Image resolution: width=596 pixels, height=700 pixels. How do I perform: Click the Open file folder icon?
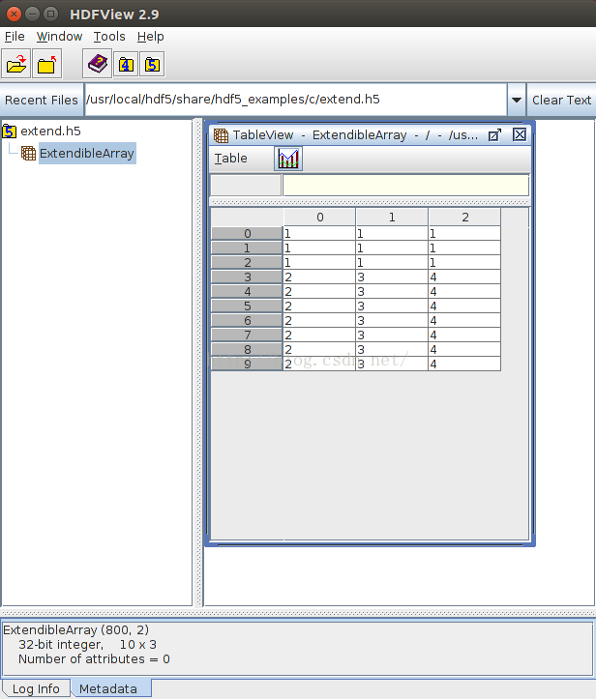pyautogui.click(x=16, y=64)
